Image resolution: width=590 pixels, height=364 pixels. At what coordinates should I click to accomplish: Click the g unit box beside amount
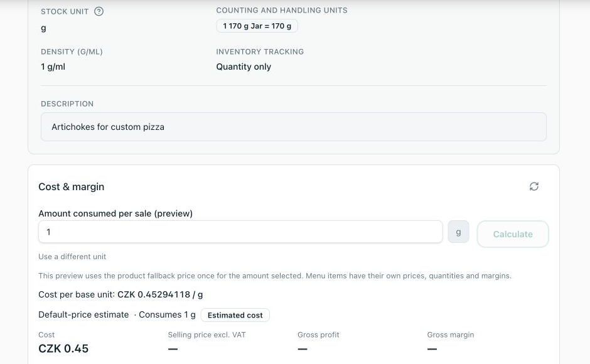click(x=458, y=232)
